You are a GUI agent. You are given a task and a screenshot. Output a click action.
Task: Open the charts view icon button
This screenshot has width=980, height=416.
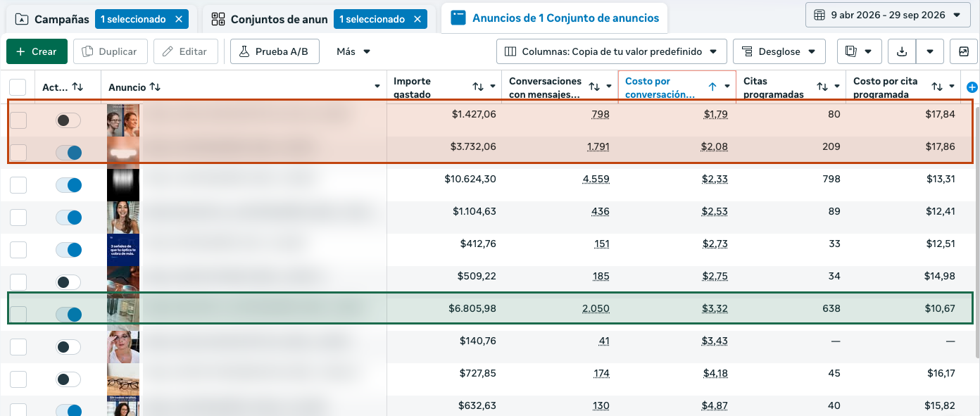964,51
